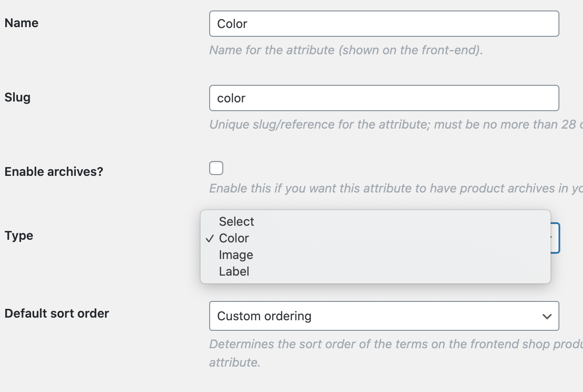The image size is (583, 392).
Task: Click the checkmark beside the Color option
Action: 210,238
